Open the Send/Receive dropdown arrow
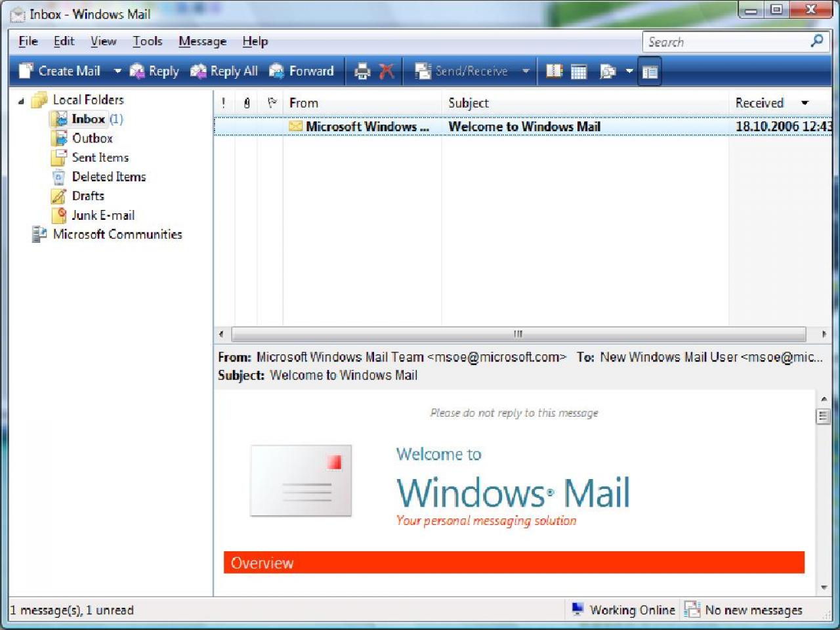Image resolution: width=840 pixels, height=630 pixels. pyautogui.click(x=525, y=71)
